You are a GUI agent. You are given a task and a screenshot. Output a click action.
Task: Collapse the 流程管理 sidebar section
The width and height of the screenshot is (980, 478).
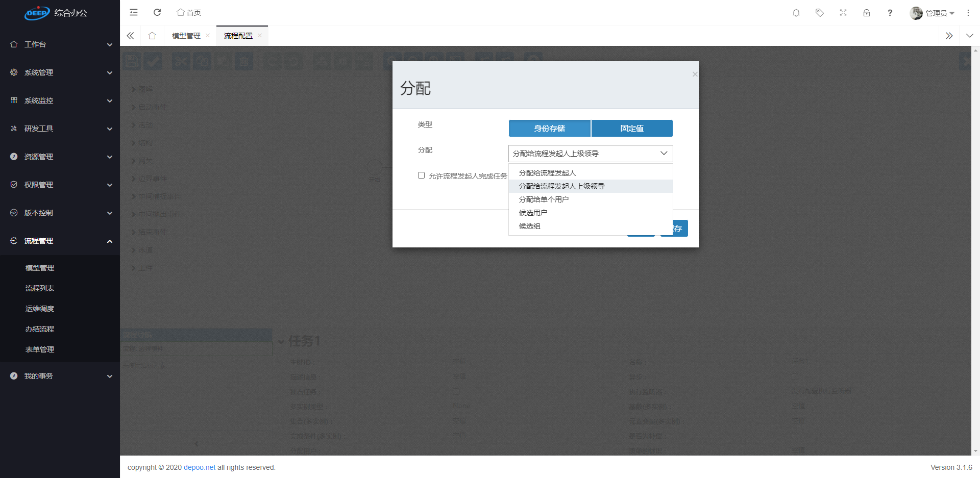(x=60, y=240)
